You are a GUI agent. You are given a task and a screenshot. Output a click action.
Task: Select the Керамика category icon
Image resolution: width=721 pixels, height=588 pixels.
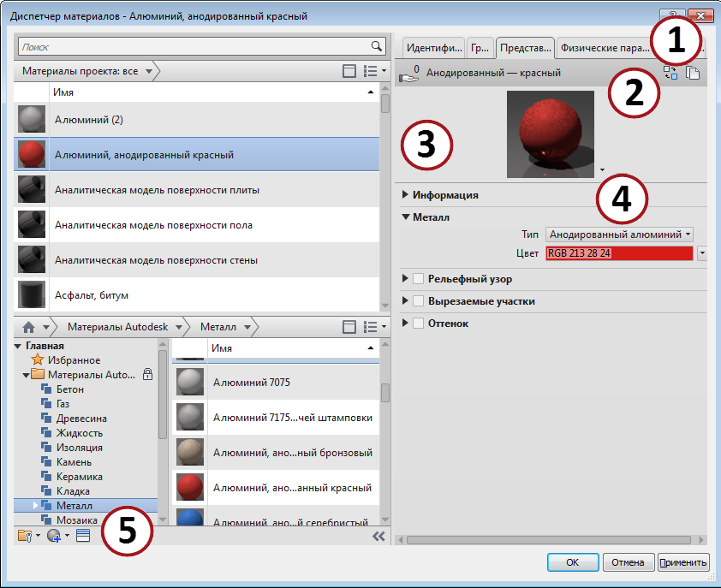(46, 476)
